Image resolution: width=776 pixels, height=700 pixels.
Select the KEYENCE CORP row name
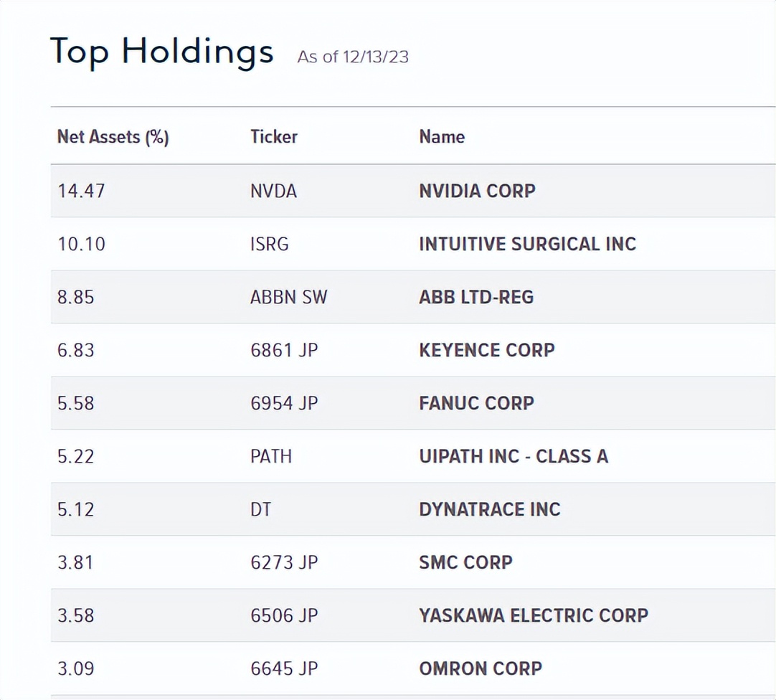coord(486,350)
